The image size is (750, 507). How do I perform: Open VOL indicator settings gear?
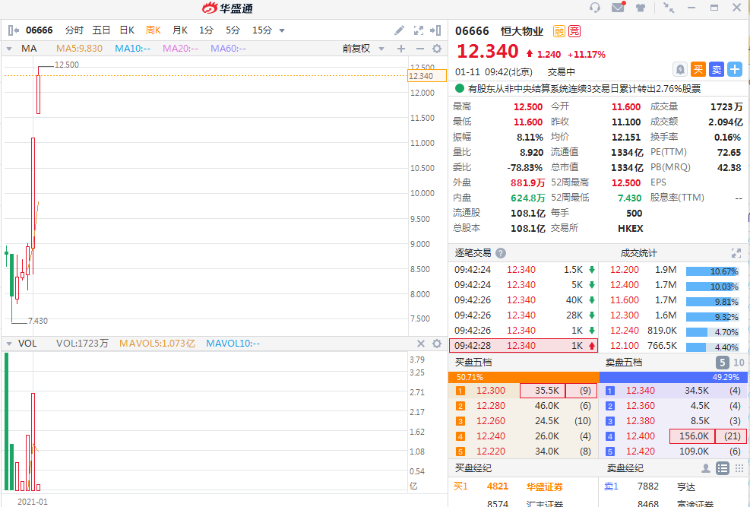436,343
